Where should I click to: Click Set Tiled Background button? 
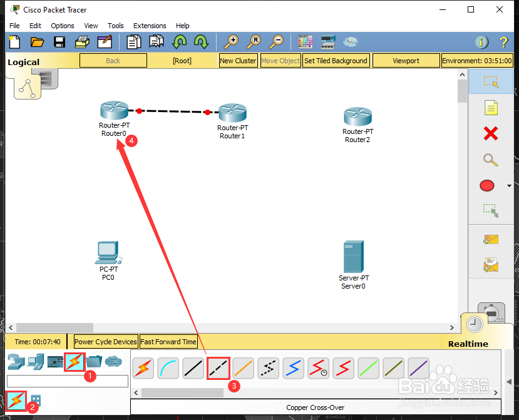(x=336, y=61)
